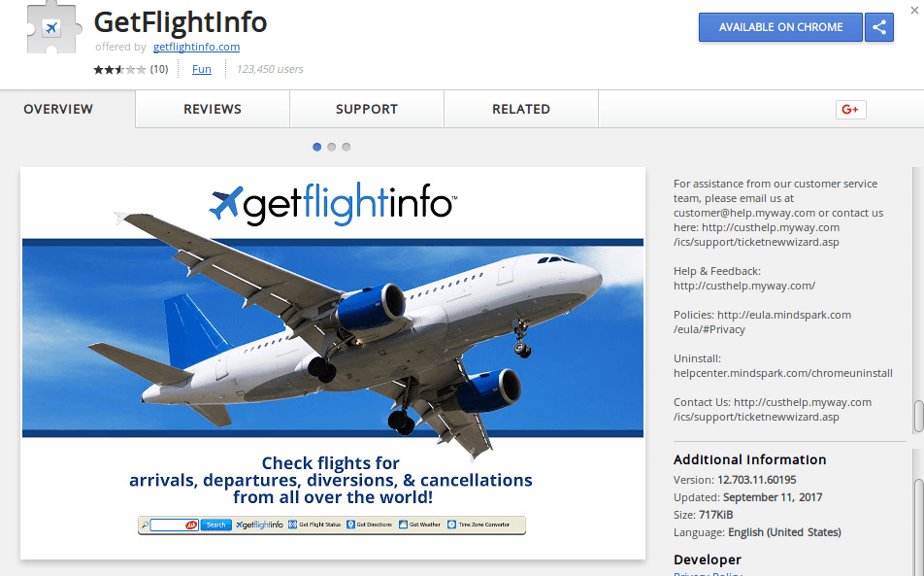Open the Fun category link
This screenshot has width=924, height=576.
pos(202,69)
